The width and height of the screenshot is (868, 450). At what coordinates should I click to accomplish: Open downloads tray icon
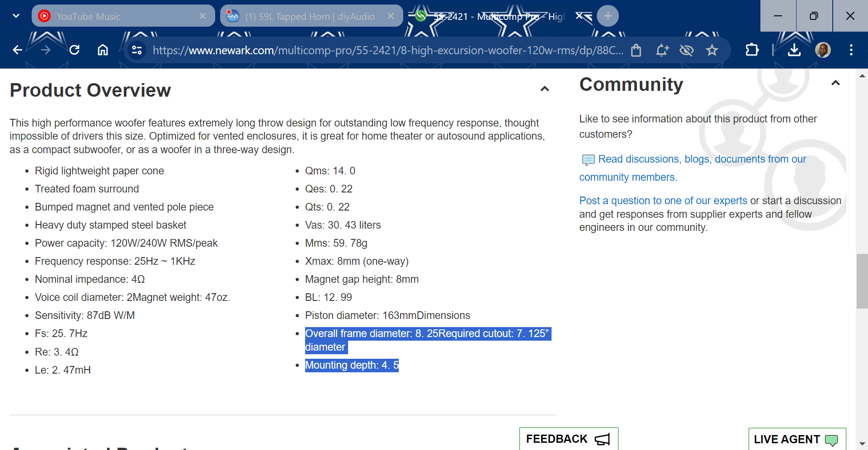[794, 50]
